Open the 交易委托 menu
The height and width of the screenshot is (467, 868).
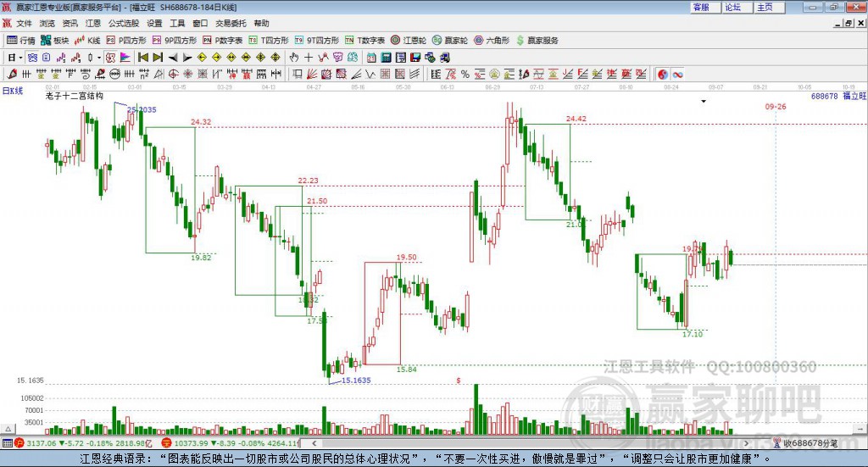[231, 23]
